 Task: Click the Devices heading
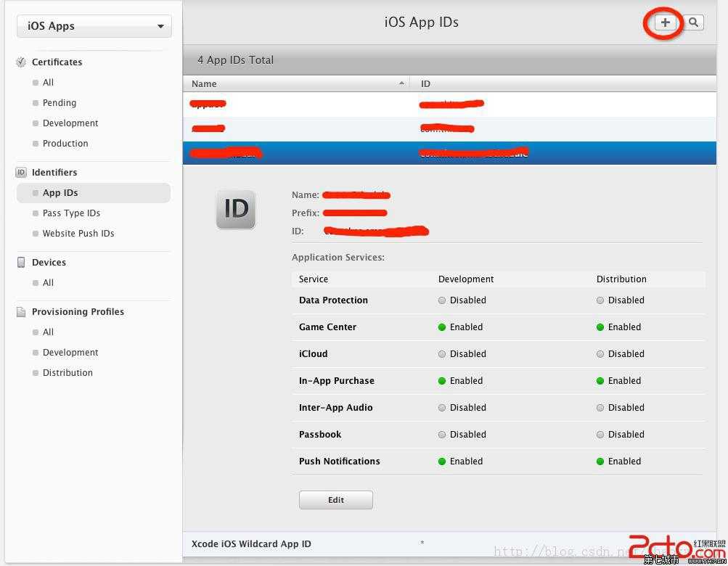point(49,263)
